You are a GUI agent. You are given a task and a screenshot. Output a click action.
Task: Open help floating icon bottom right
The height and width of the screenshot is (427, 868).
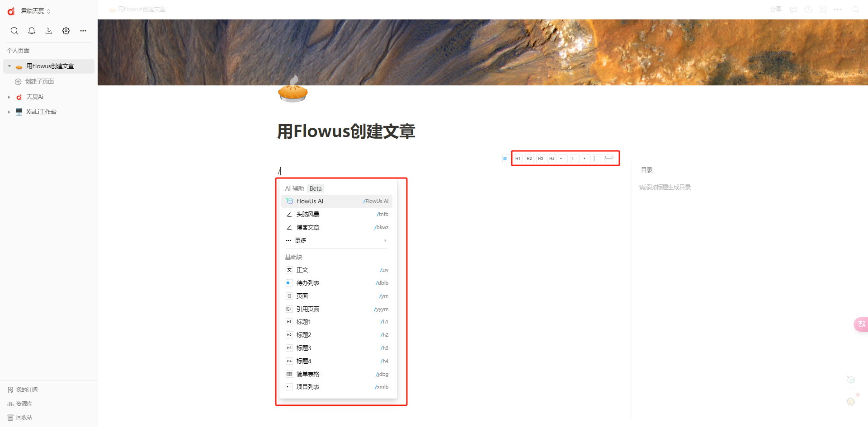pos(851,402)
